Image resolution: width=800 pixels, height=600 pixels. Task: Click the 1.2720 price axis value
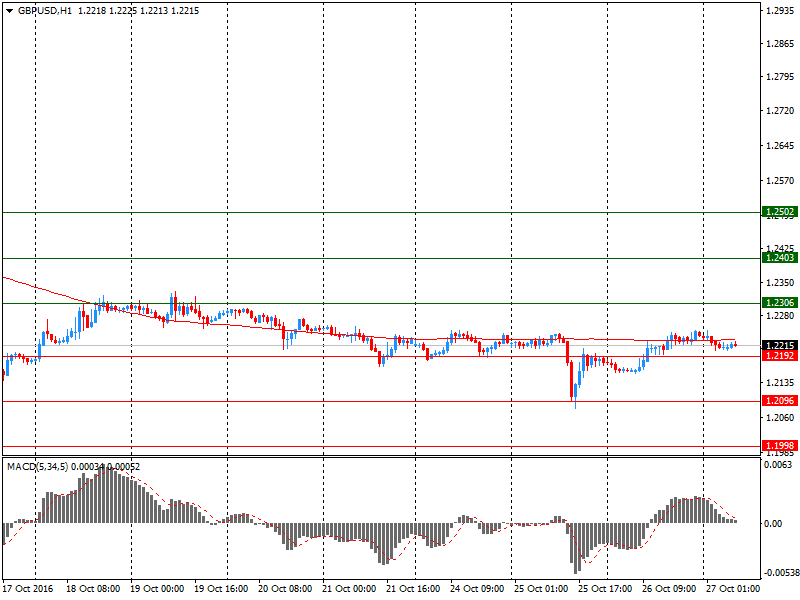780,111
